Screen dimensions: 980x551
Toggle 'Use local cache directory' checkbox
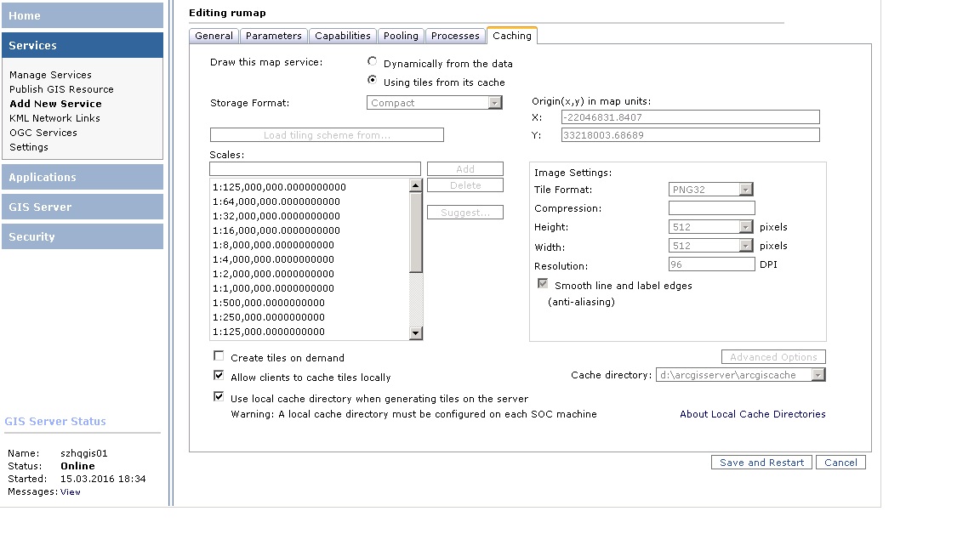pos(219,397)
